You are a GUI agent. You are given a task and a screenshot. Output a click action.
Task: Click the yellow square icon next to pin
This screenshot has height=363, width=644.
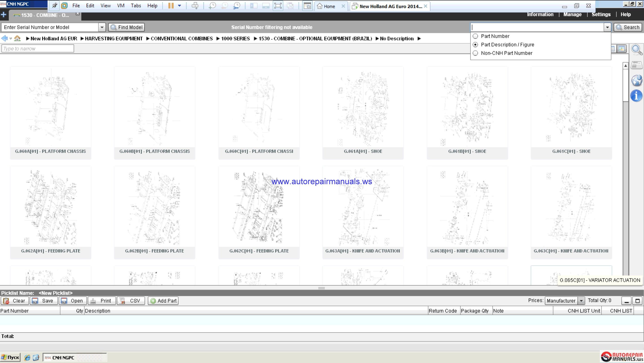pyautogui.click(x=64, y=6)
